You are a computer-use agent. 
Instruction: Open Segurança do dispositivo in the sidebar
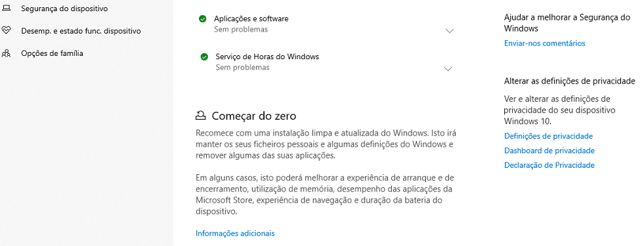click(x=64, y=9)
